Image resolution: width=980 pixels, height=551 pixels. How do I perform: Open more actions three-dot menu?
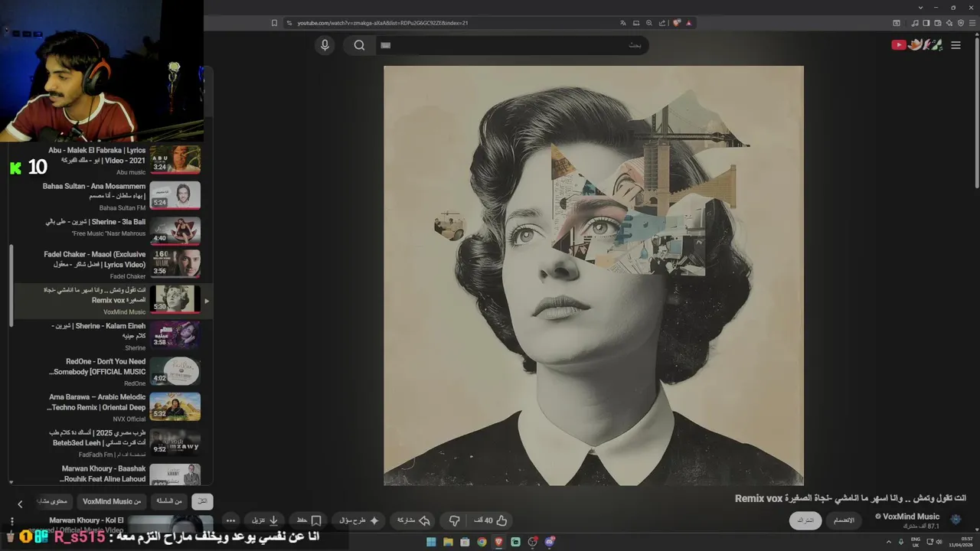[230, 520]
